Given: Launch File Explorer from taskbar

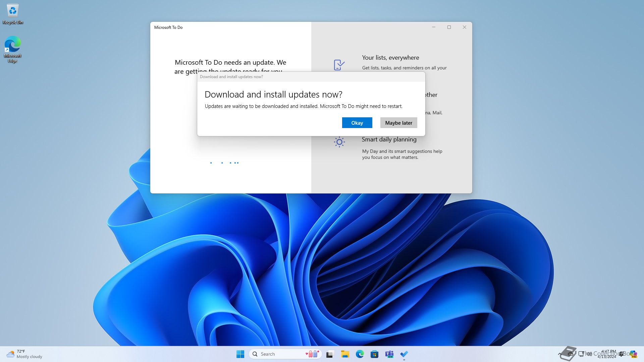Looking at the screenshot, I should pos(345,354).
